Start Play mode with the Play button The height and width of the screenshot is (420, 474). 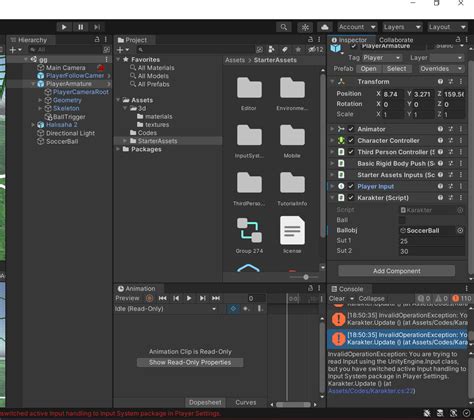(x=64, y=27)
